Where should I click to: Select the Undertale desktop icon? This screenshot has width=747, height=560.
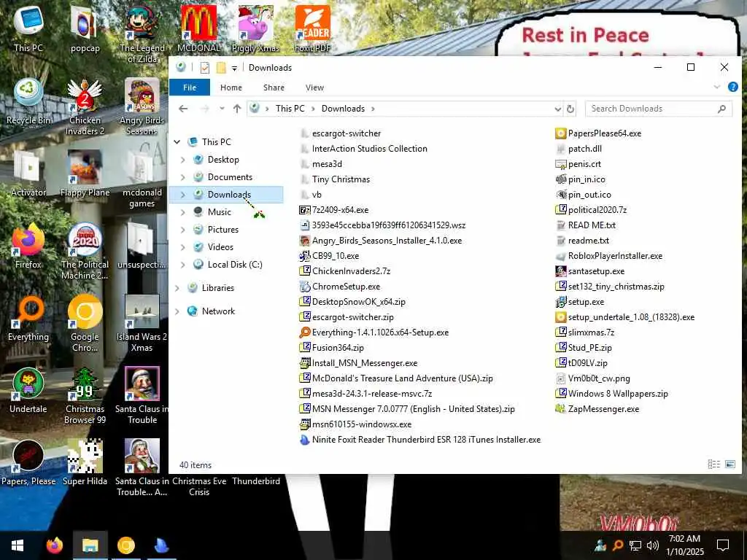click(28, 391)
